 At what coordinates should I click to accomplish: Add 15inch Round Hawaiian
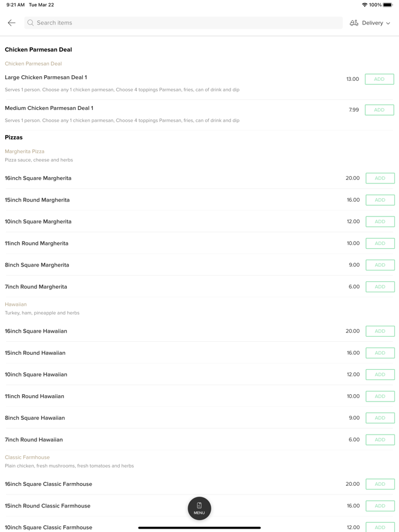380,353
